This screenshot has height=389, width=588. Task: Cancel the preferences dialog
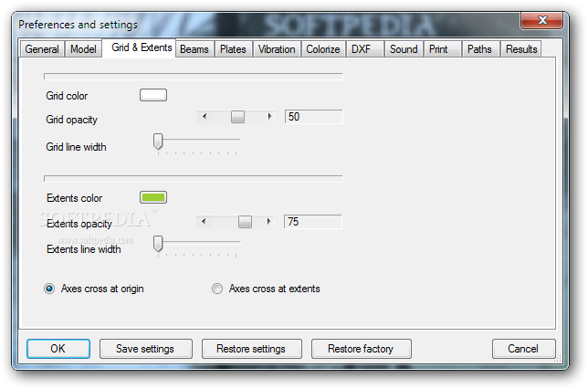pos(523,349)
